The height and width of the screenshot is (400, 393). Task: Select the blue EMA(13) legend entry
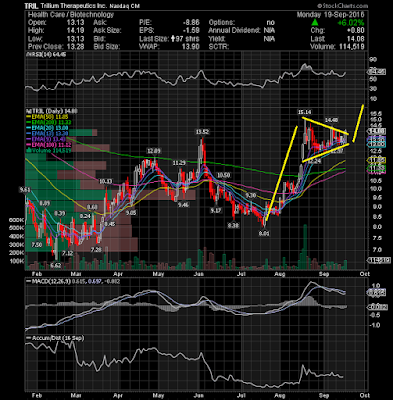48,134
